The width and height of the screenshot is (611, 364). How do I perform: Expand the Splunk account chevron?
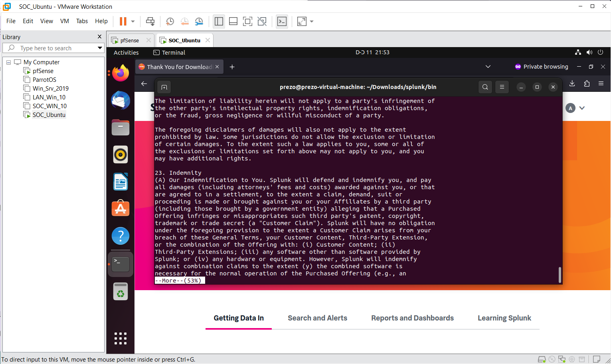pos(582,108)
